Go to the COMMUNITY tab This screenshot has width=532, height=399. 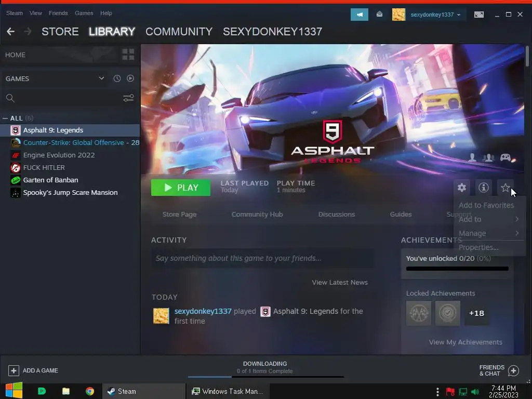tap(179, 32)
